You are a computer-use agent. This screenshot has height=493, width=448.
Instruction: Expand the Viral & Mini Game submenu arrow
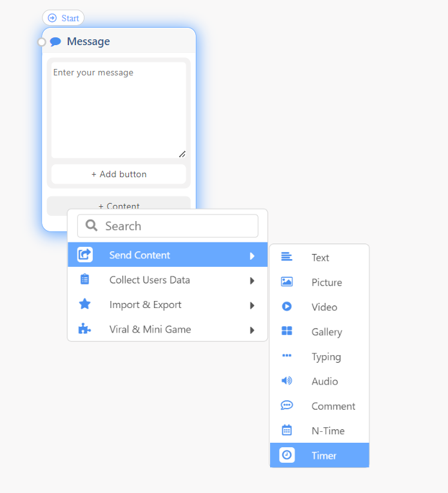(252, 330)
